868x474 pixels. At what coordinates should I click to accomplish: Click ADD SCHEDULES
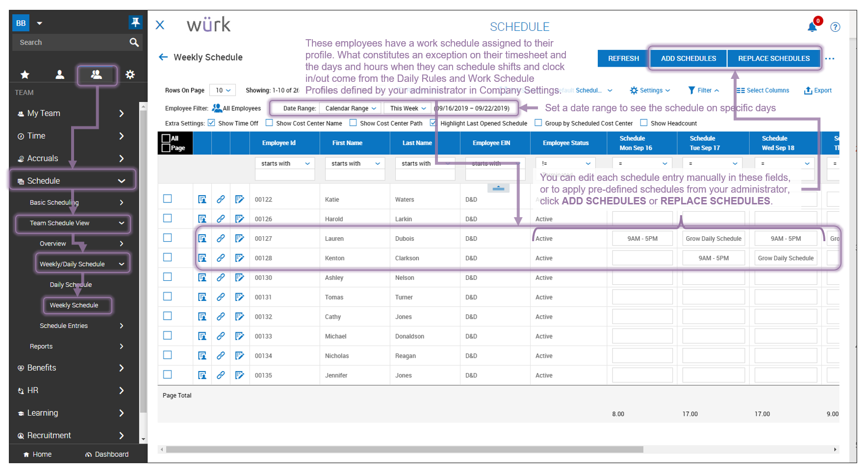tap(689, 58)
